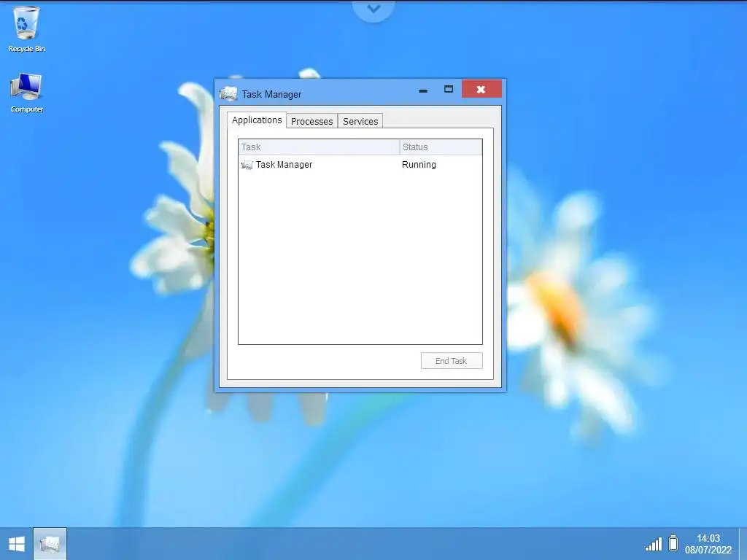The width and height of the screenshot is (747, 560).
Task: Open the Recycle Bin desktop icon
Action: [26, 28]
